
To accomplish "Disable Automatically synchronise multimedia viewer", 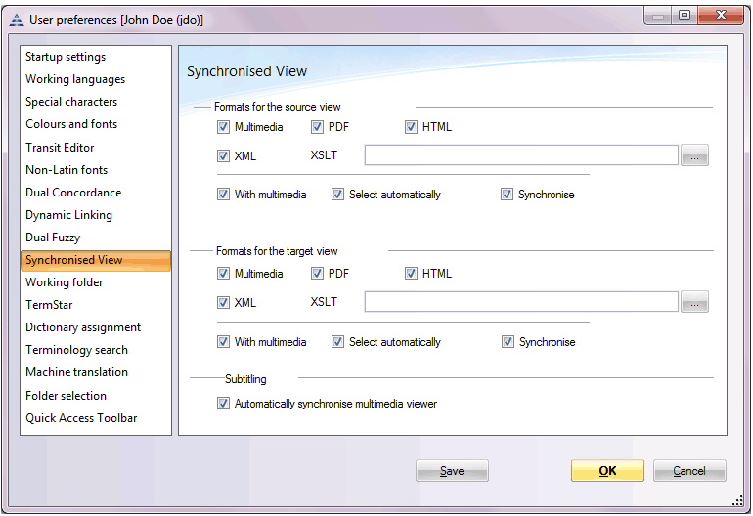I will (223, 403).
